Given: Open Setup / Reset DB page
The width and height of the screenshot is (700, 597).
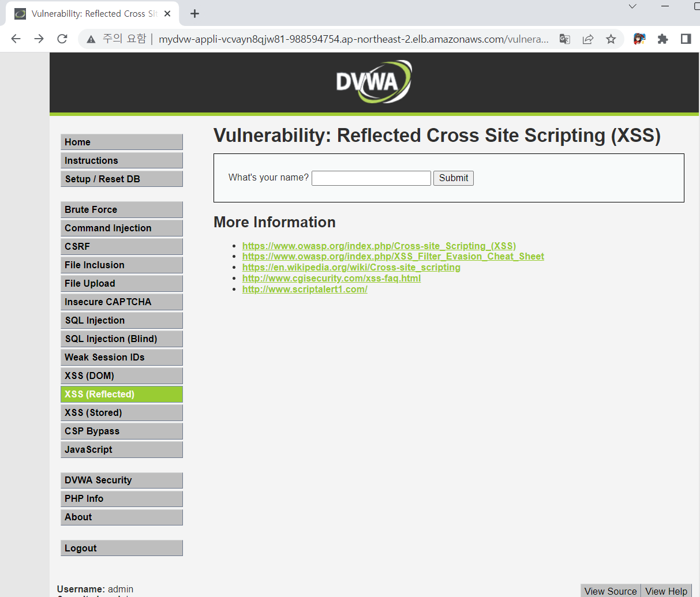Looking at the screenshot, I should coord(122,179).
